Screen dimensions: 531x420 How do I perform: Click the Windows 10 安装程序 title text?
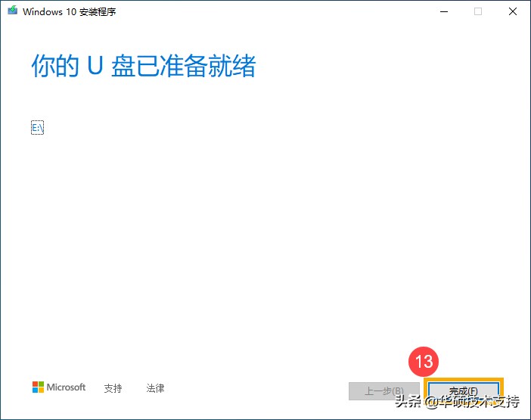click(x=70, y=12)
